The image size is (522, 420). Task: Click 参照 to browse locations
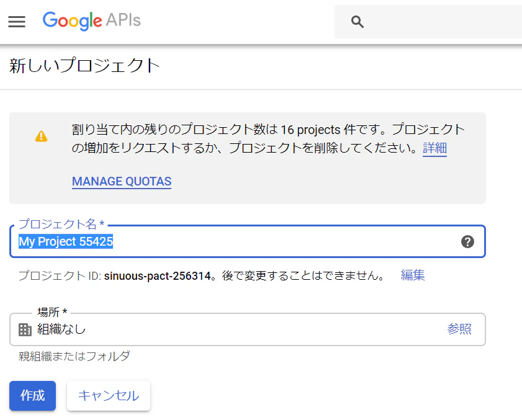tap(459, 329)
